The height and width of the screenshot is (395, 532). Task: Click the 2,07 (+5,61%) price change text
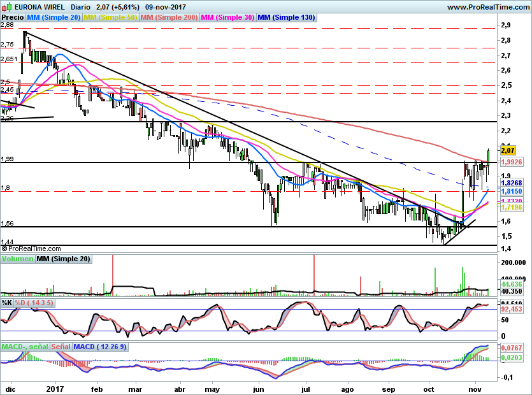[118, 7]
